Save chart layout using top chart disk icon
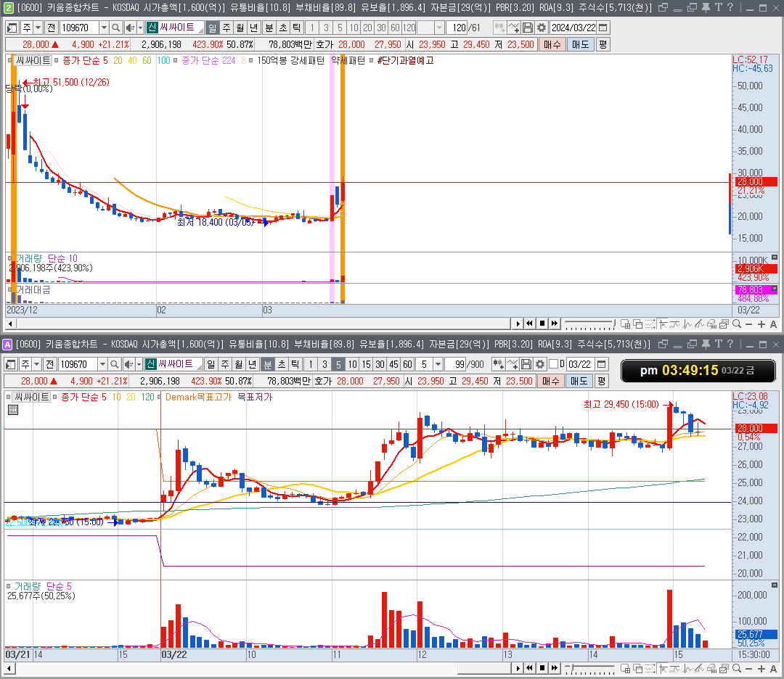Screen dimensions: 784x679 528,28
